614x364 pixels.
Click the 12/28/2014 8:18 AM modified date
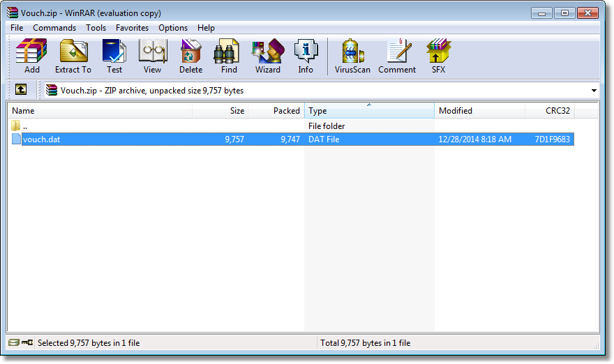click(x=474, y=139)
